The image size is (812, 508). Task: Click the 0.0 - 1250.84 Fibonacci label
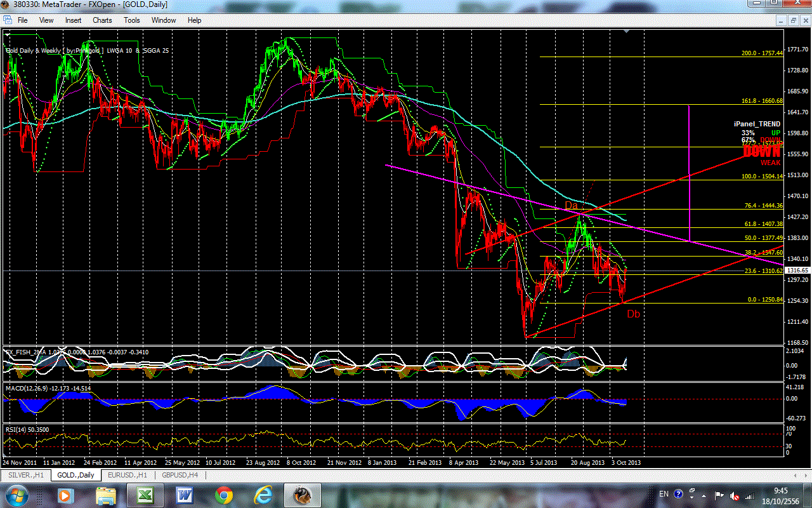[x=765, y=300]
